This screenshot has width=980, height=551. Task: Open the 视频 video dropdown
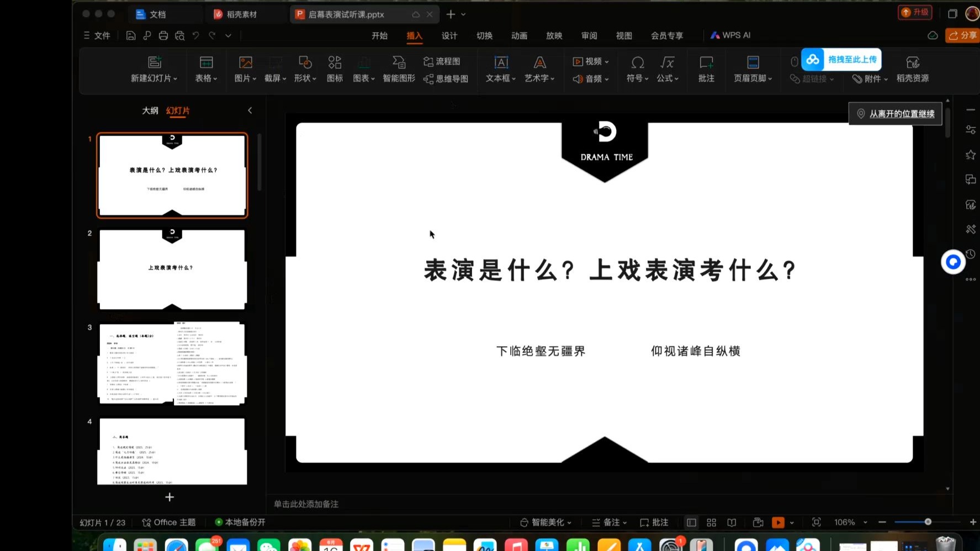click(x=590, y=61)
